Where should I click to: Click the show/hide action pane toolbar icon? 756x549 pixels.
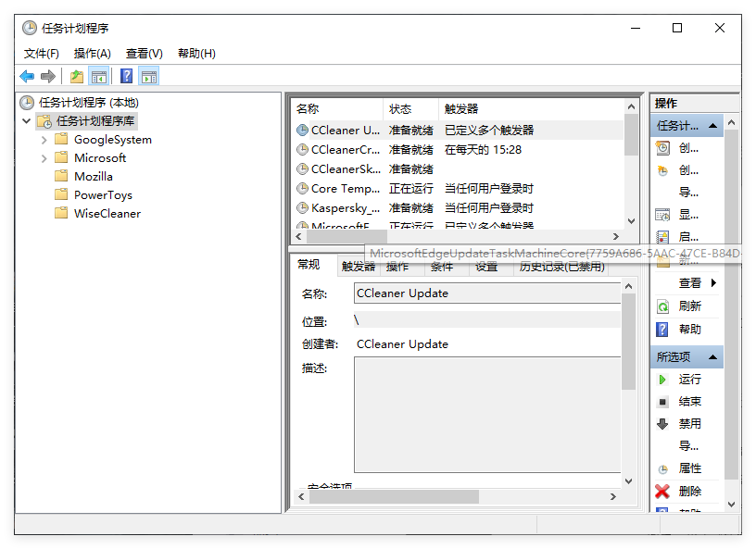(x=149, y=76)
